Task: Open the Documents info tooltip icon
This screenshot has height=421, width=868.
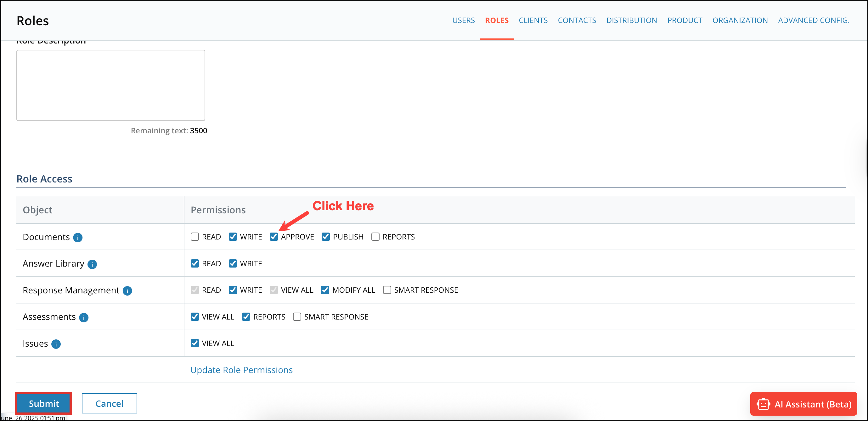Action: pyautogui.click(x=78, y=238)
